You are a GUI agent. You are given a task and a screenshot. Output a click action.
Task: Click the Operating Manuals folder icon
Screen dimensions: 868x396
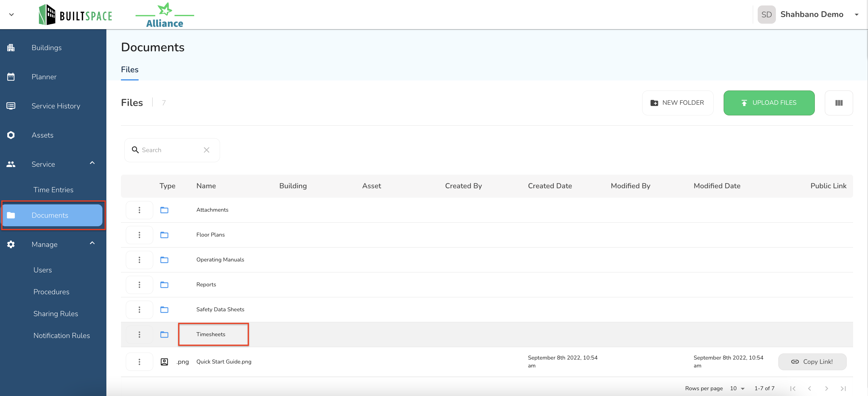pos(164,260)
